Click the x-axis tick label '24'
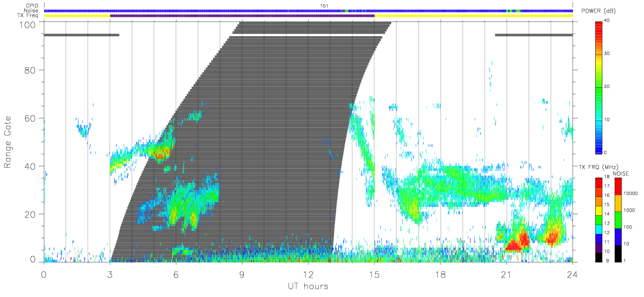The height and width of the screenshot is (297, 644). click(572, 274)
